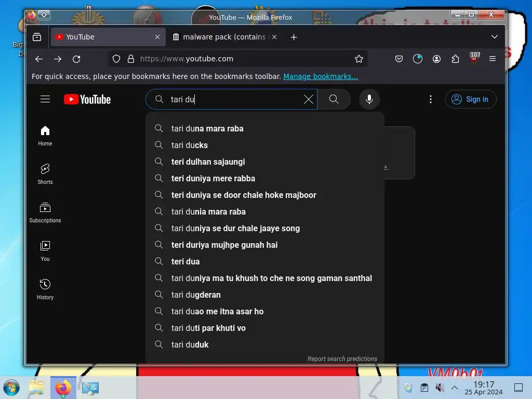The height and width of the screenshot is (399, 532).
Task: Open the taskbar clock 19:17
Action: click(484, 388)
